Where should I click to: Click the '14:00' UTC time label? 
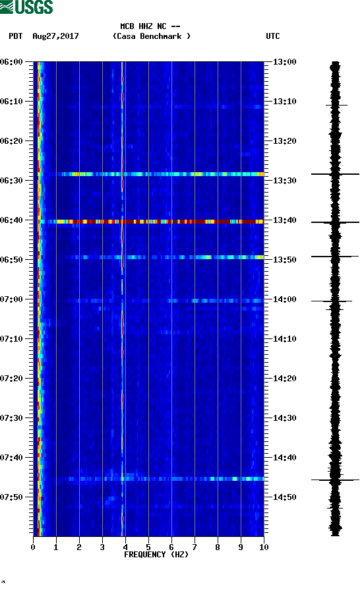click(x=284, y=299)
